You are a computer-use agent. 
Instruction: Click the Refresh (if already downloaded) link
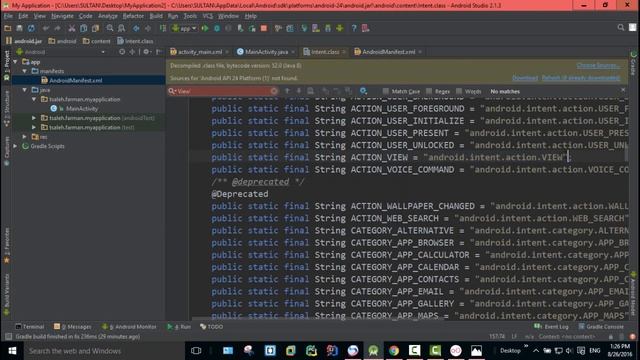[581, 78]
